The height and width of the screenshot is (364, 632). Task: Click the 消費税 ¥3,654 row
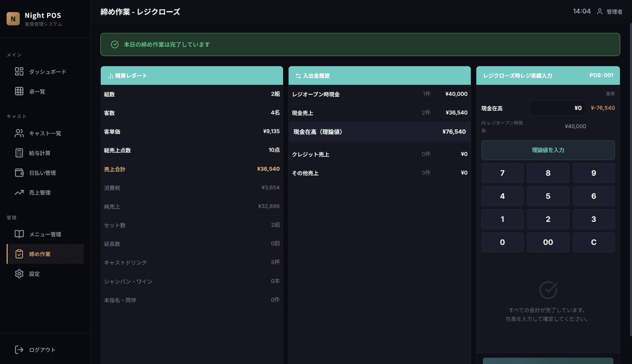click(192, 188)
